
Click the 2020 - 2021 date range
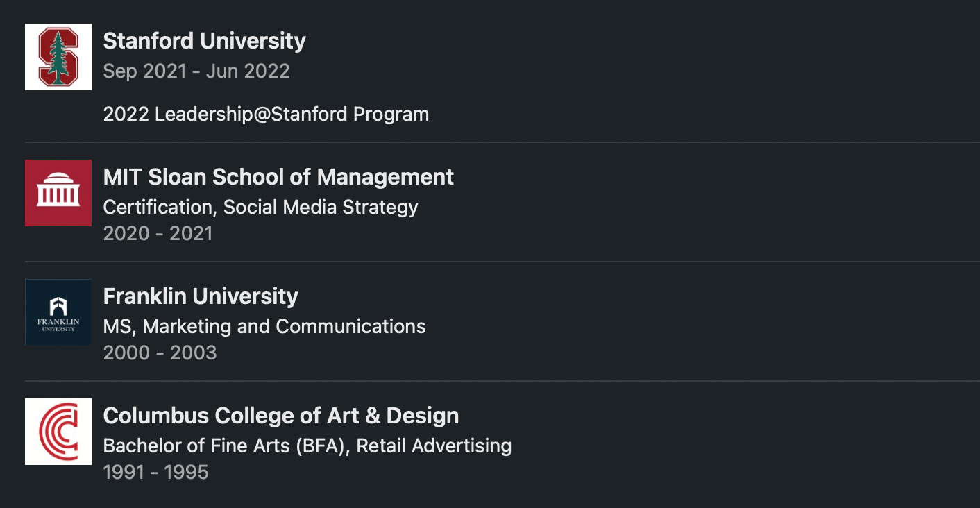158,233
